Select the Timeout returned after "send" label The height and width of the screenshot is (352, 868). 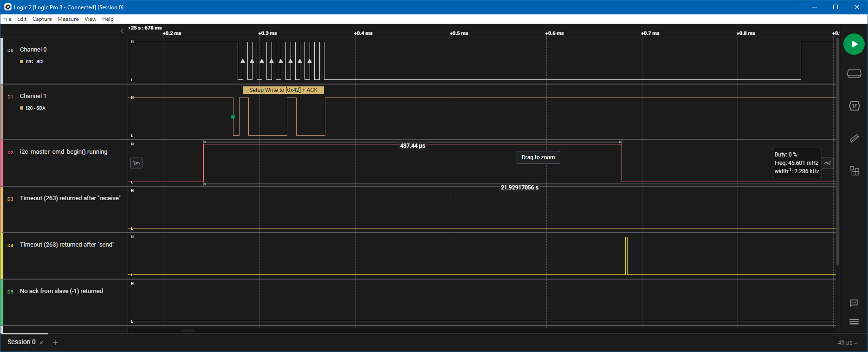click(67, 245)
